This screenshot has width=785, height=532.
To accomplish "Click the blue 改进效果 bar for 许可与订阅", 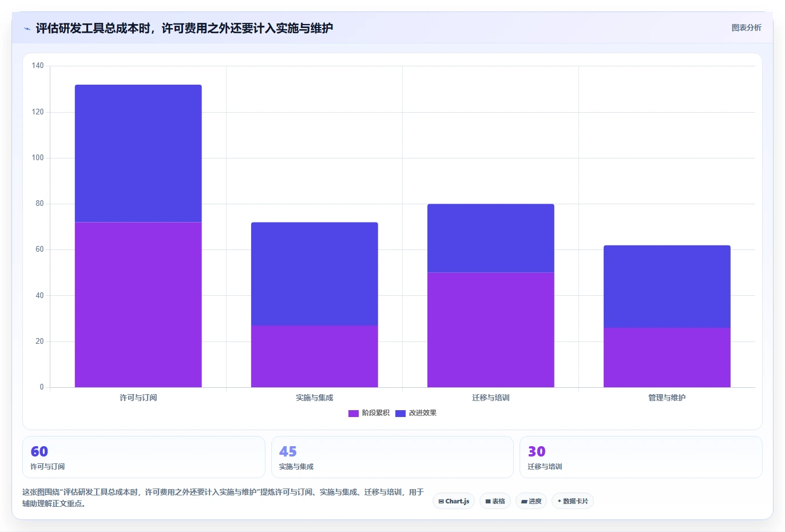I will point(138,153).
